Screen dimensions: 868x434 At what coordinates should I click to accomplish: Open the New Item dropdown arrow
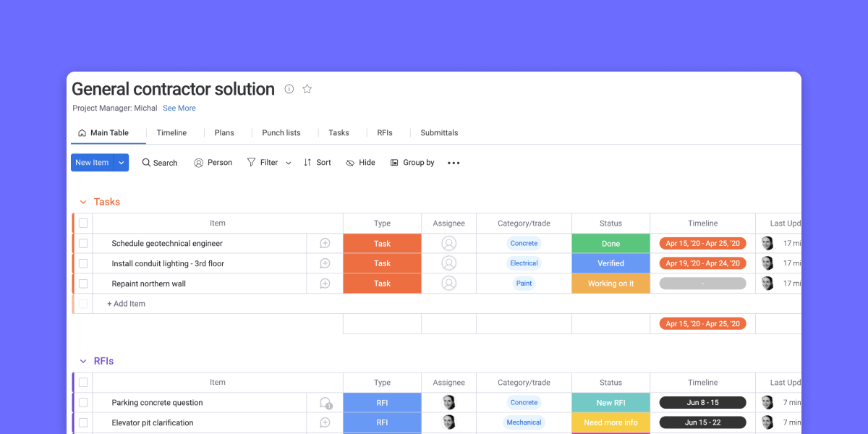[122, 163]
